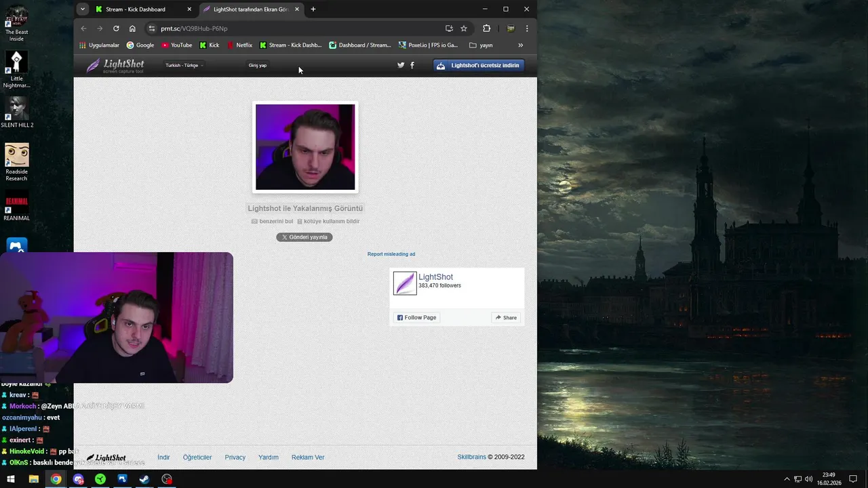868x488 pixels.
Task: Click the Report misleading ad link
Action: click(391, 254)
